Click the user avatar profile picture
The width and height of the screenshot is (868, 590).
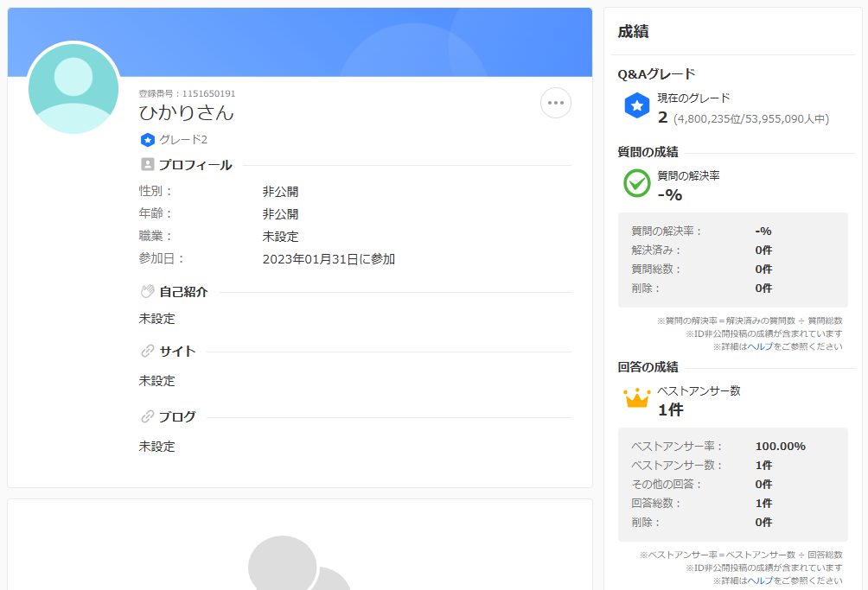(x=73, y=88)
